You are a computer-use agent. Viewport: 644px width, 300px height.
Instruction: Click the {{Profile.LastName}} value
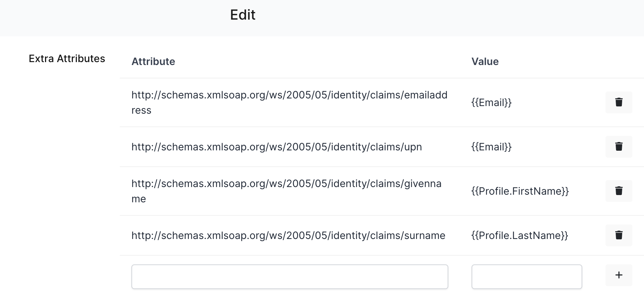519,235
